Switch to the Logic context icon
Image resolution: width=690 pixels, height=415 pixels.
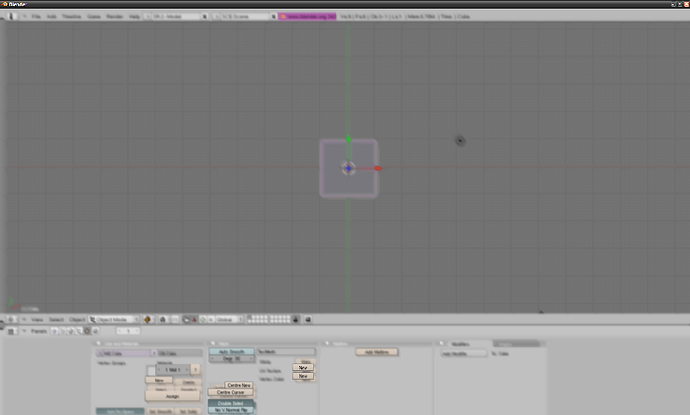tap(54, 331)
